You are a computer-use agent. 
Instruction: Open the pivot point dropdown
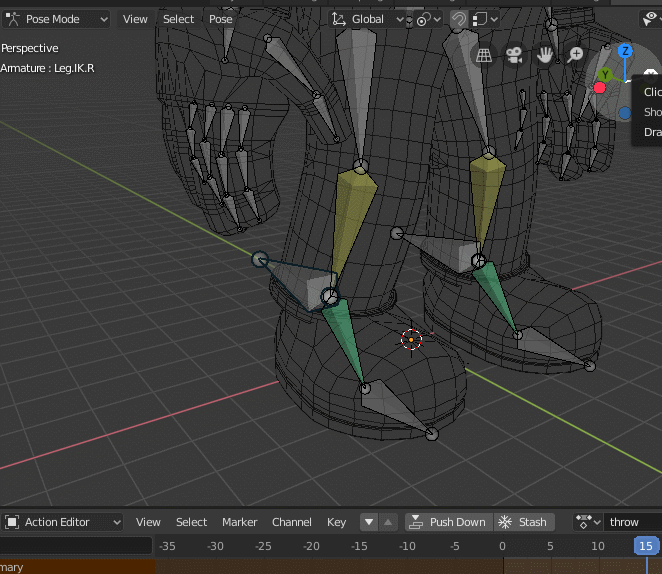click(x=428, y=19)
